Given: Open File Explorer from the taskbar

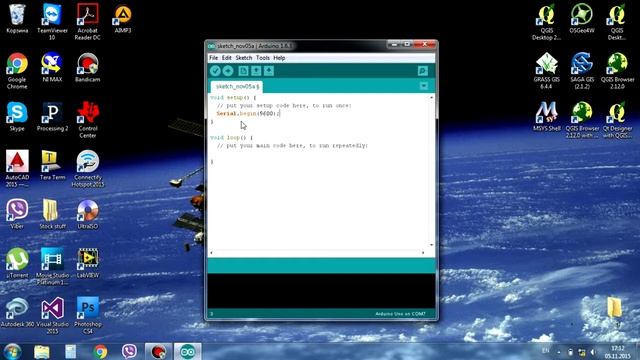Looking at the screenshot, I should click(42, 351).
